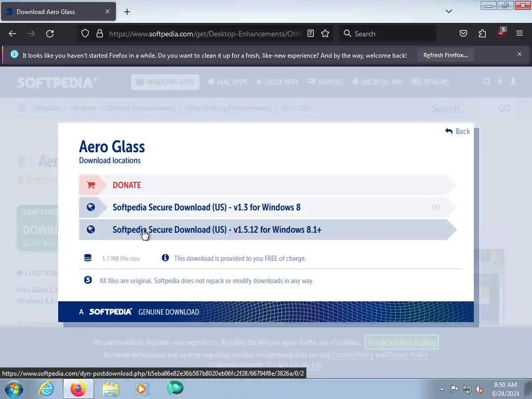
Task: Click globe icon beside v1.5.12 download
Action: coord(90,229)
